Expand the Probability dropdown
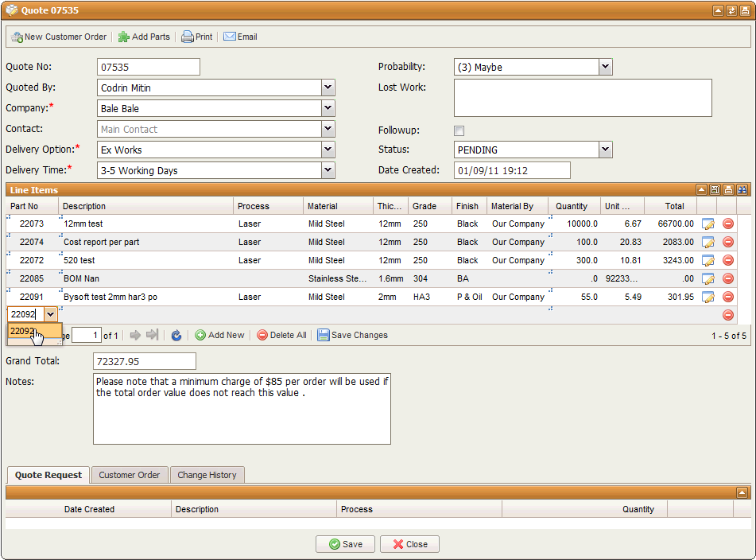The image size is (756, 560). click(605, 68)
